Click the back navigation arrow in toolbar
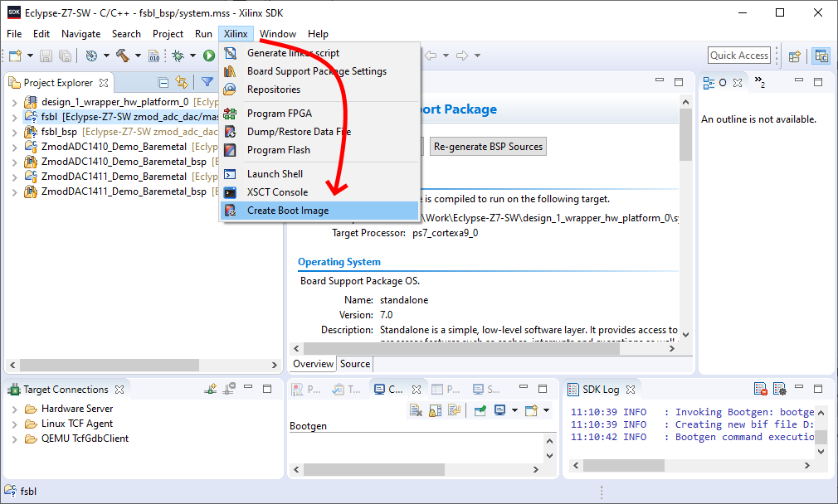The height and width of the screenshot is (504, 838). [x=431, y=56]
